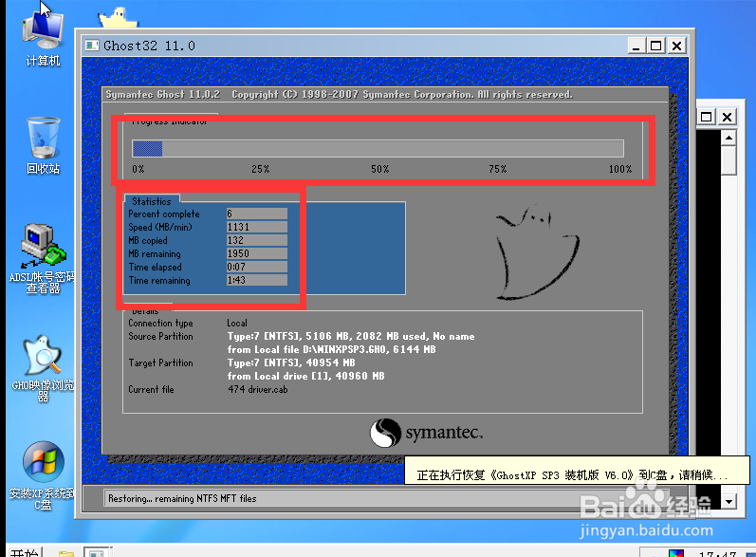Click the taskbar clock

718,553
